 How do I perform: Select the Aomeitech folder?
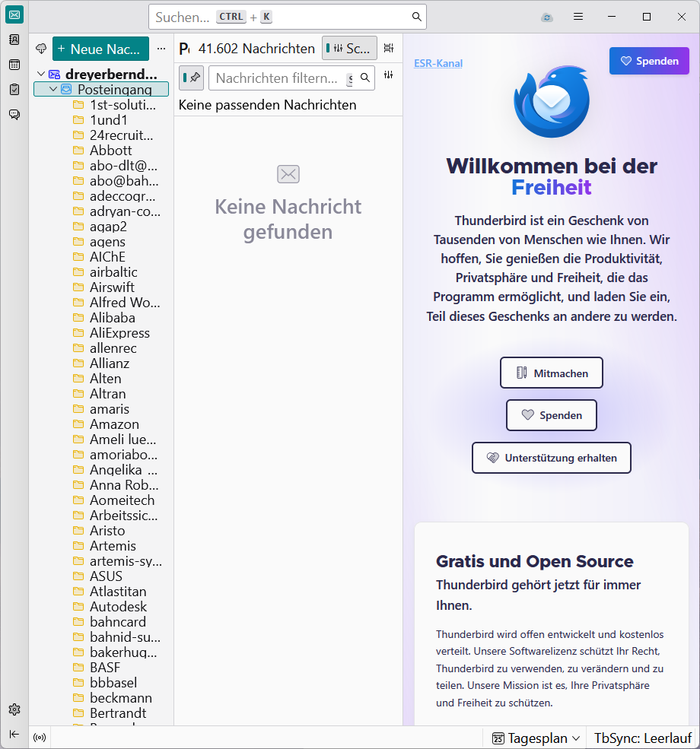(122, 500)
